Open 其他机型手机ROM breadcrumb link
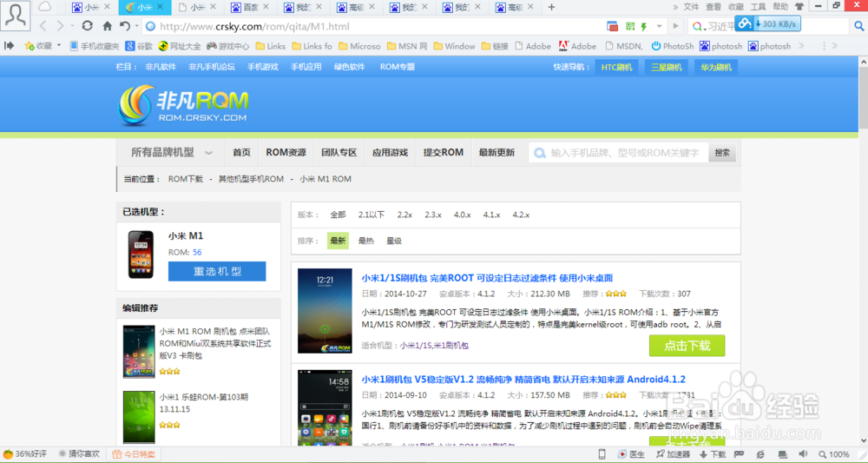868x463 pixels. 251,179
